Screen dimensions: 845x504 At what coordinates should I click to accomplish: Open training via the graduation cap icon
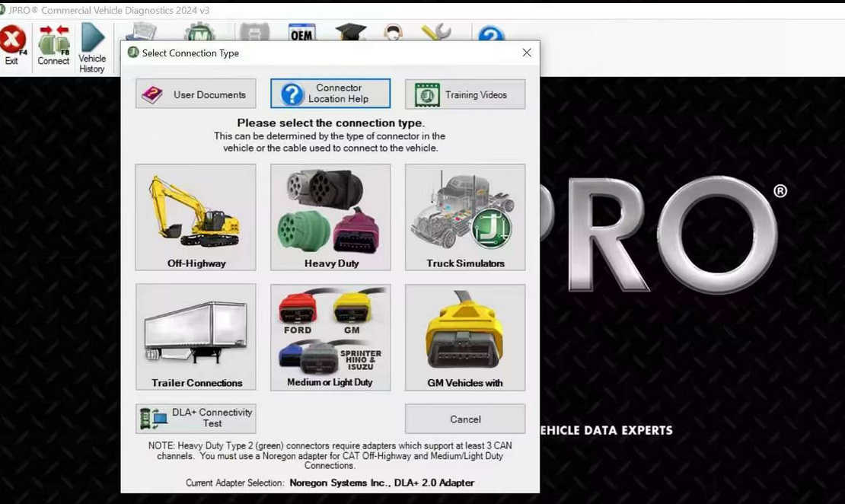coord(352,32)
